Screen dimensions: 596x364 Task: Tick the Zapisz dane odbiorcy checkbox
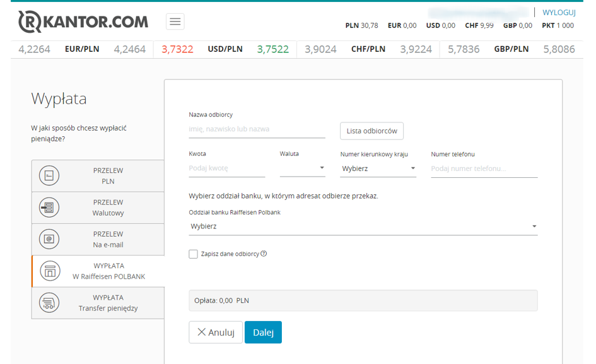click(193, 254)
